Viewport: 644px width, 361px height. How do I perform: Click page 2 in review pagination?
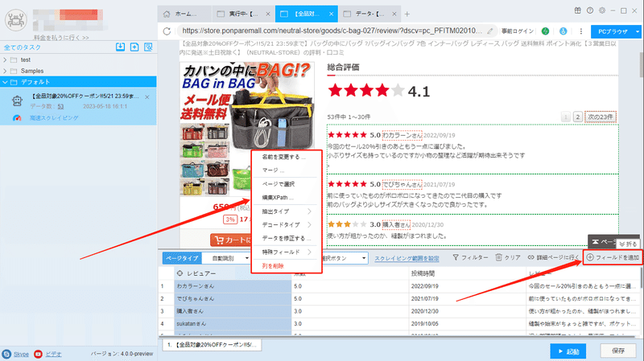pos(578,117)
